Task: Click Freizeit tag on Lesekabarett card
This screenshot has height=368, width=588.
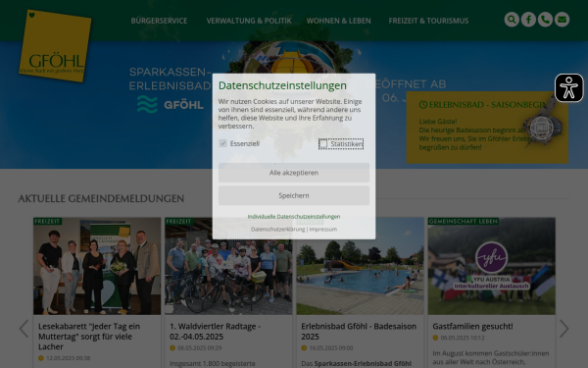Action: click(48, 221)
